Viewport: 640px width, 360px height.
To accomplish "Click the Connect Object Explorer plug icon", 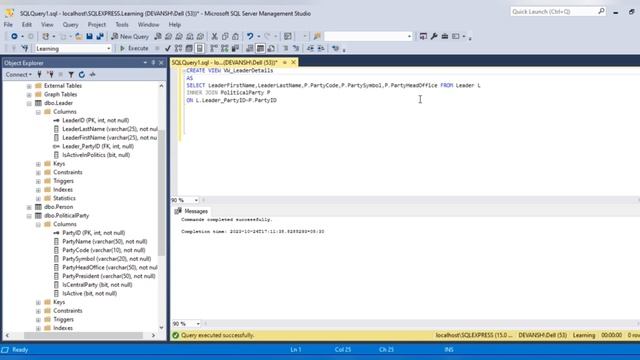I will [x=40, y=74].
